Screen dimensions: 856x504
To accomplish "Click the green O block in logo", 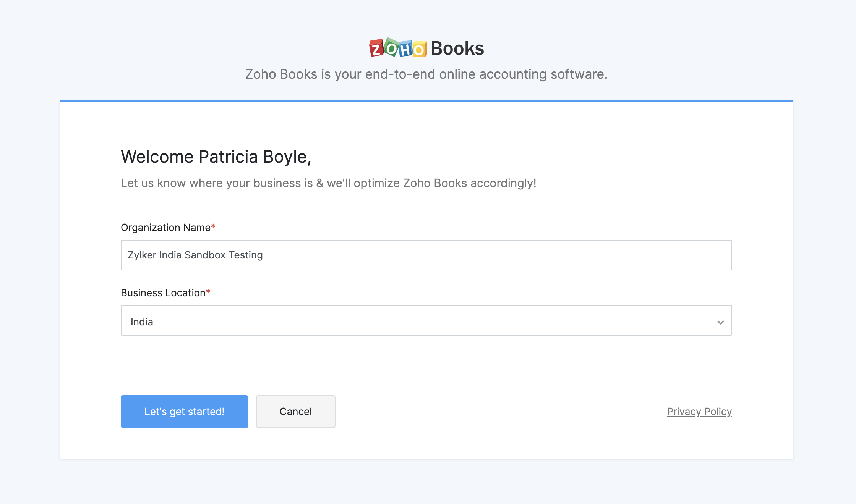I will pos(391,48).
